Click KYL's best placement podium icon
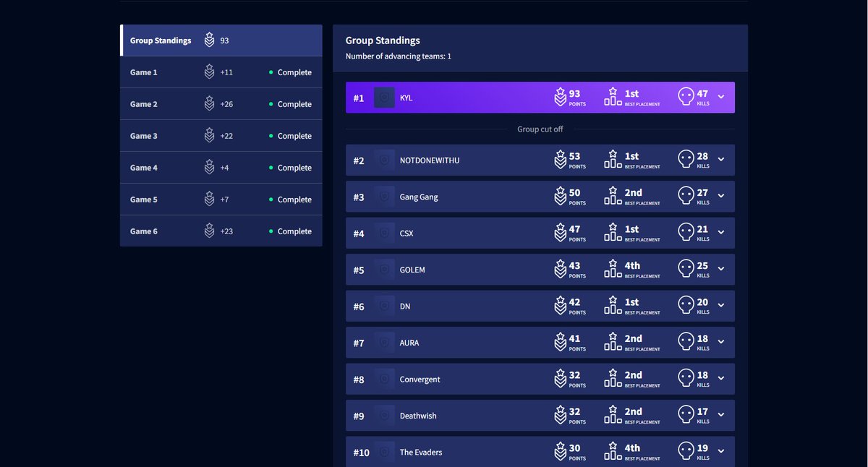The image size is (868, 467). 613,97
